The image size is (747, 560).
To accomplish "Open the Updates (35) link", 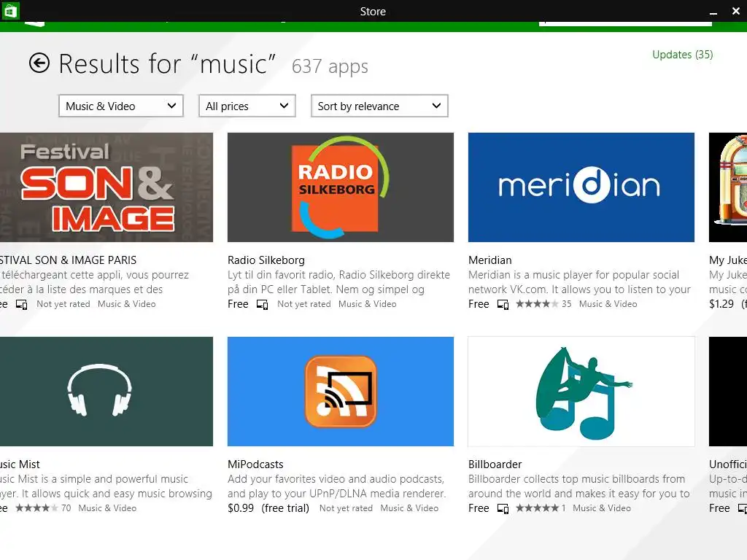I will click(x=682, y=54).
